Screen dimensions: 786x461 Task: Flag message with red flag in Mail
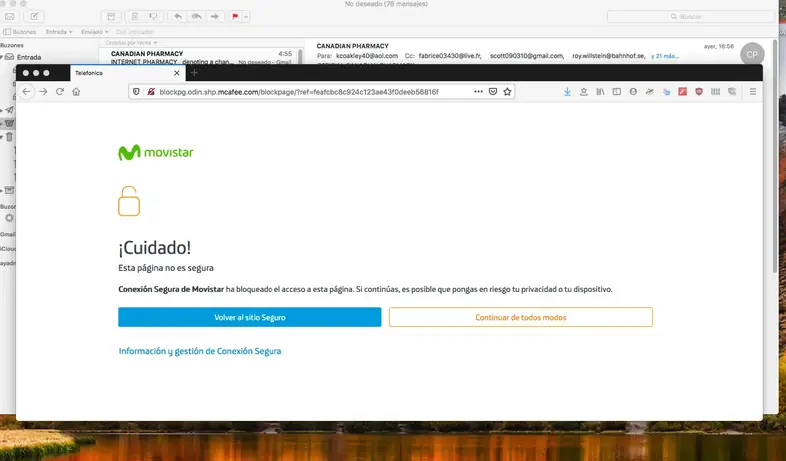pyautogui.click(x=235, y=17)
